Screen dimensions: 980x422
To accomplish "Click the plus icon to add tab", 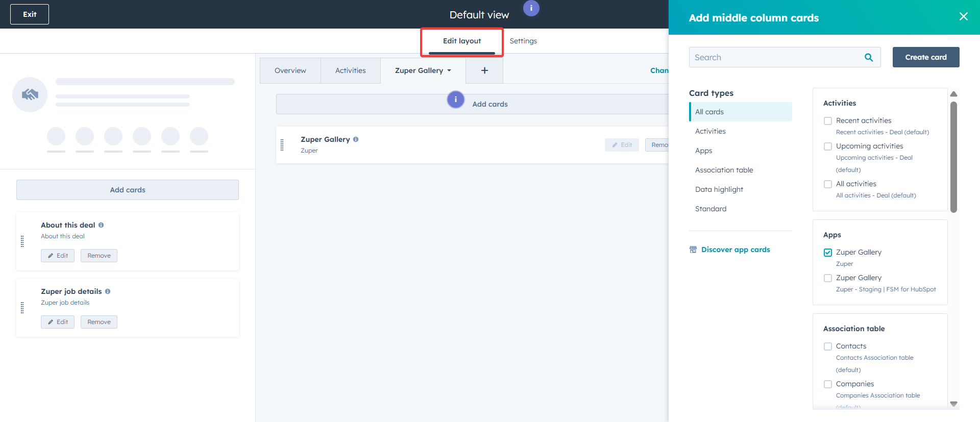I will (484, 70).
